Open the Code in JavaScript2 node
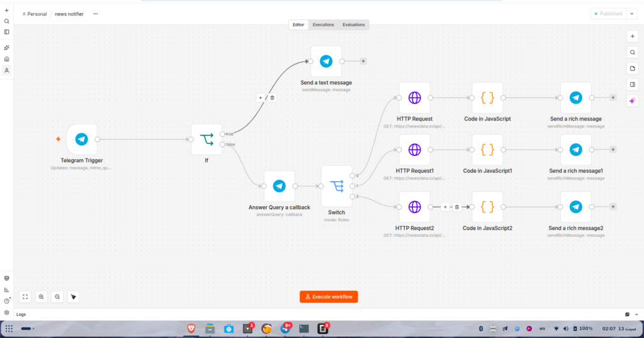Image resolution: width=644 pixels, height=338 pixels. click(487, 207)
